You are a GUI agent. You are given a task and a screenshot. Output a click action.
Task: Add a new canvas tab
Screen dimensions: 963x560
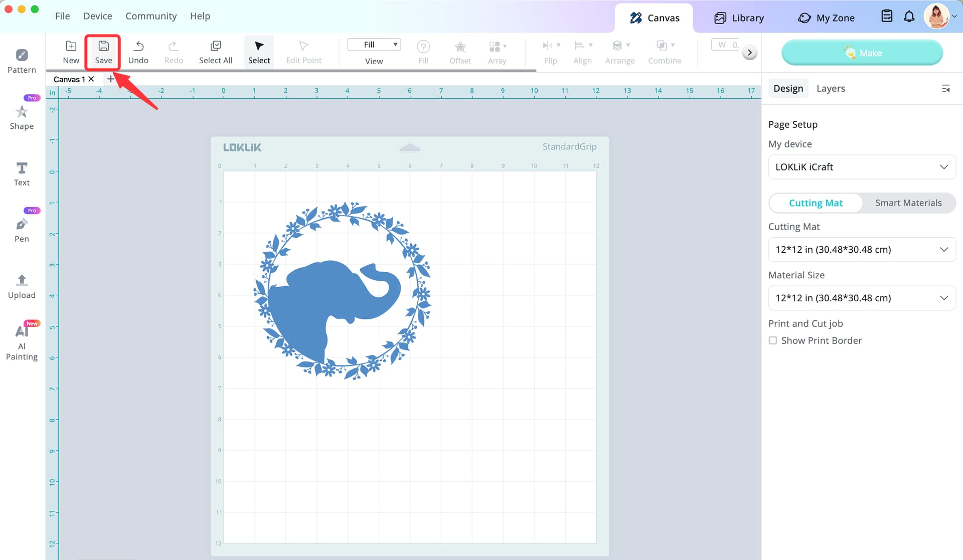[110, 79]
